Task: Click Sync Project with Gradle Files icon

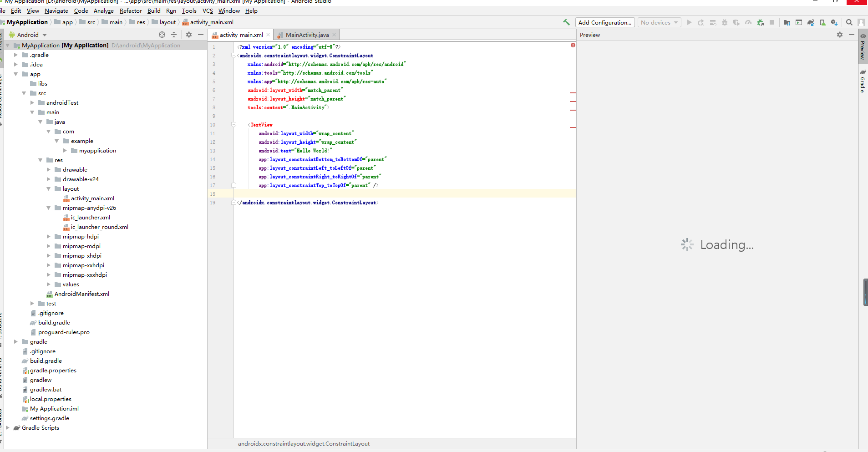Action: pyautogui.click(x=811, y=22)
